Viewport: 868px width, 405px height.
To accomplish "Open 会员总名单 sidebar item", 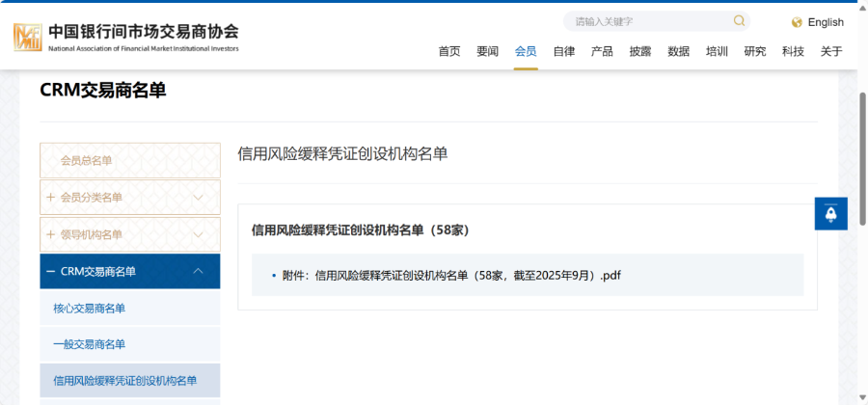I will [87, 161].
